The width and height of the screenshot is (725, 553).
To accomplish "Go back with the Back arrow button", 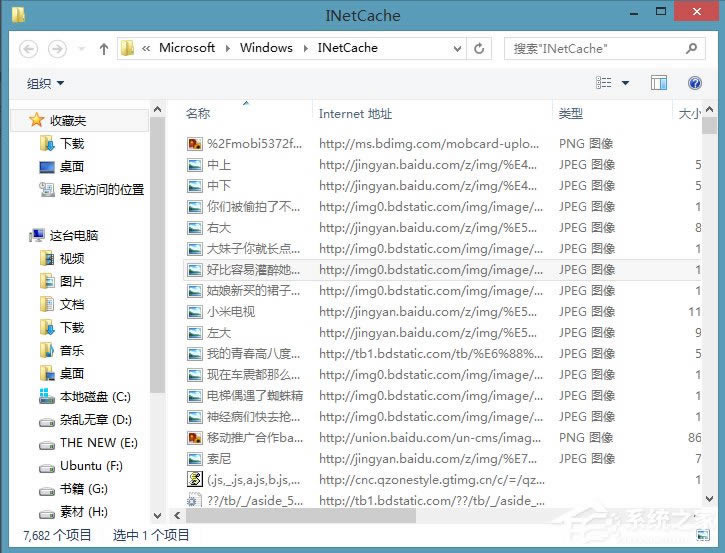I will (28, 49).
